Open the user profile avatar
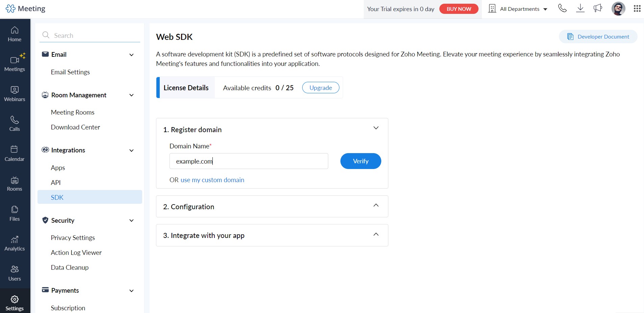The height and width of the screenshot is (313, 644). 618,8
